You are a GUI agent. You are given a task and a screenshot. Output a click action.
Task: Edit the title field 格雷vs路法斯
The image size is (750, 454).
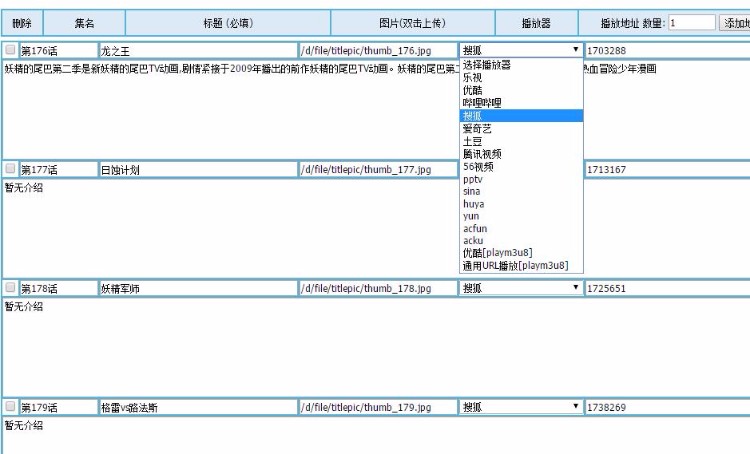(x=198, y=408)
